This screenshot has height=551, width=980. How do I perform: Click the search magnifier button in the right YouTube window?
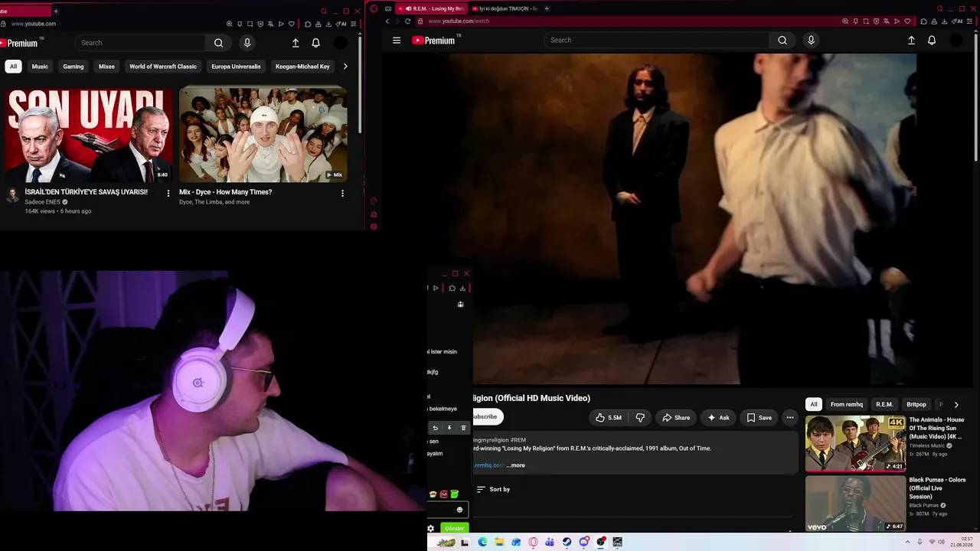pos(782,41)
